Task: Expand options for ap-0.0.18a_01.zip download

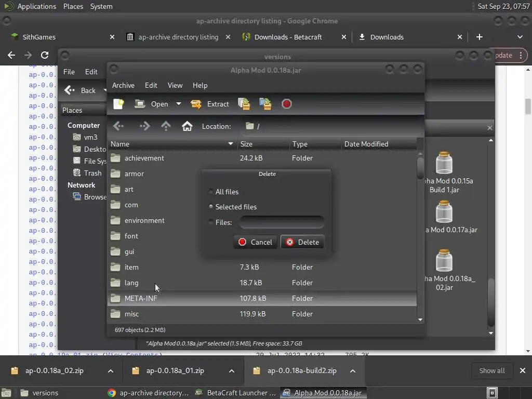Action: 232,371
